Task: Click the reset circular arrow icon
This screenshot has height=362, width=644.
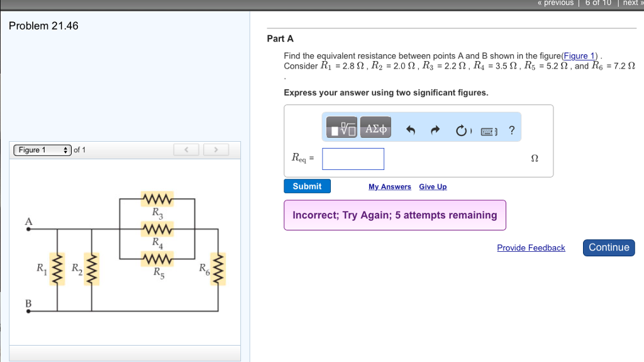Action: (462, 130)
